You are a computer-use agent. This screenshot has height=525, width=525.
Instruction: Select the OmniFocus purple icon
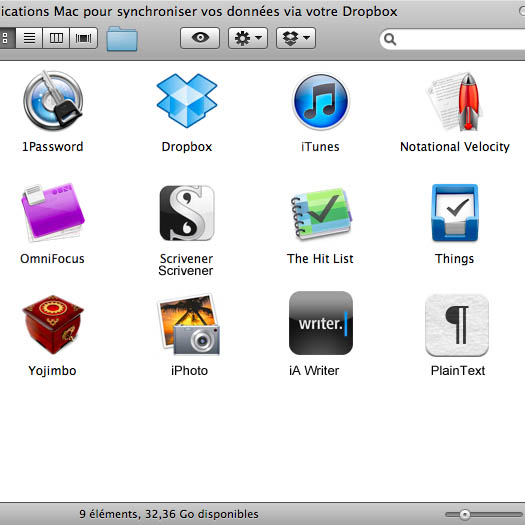(53, 212)
